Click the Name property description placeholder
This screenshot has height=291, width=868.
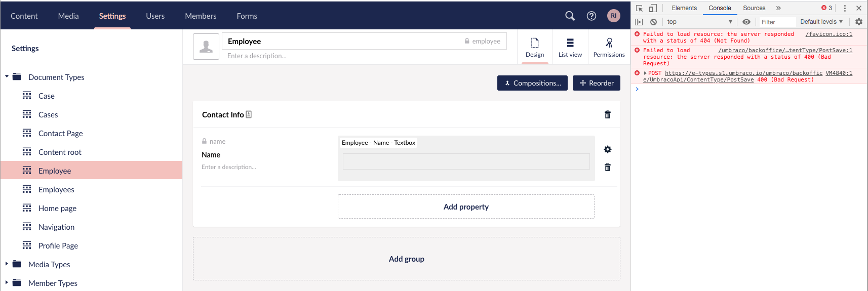point(229,167)
